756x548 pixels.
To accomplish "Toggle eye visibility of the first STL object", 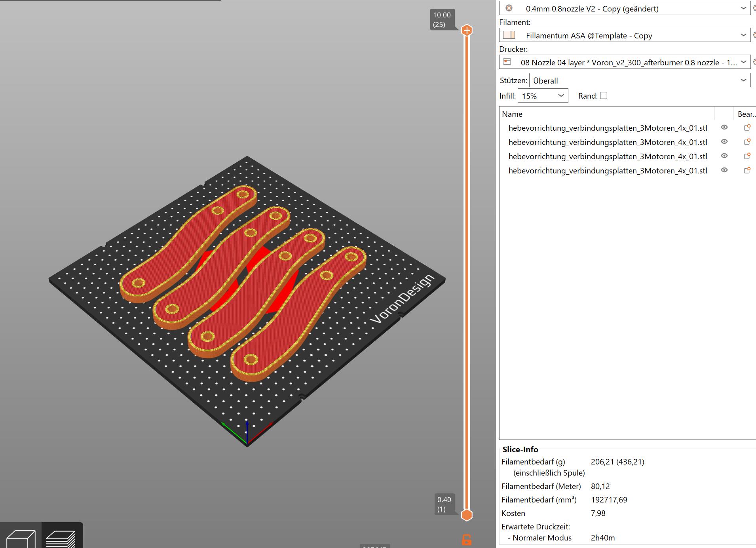I will point(724,127).
